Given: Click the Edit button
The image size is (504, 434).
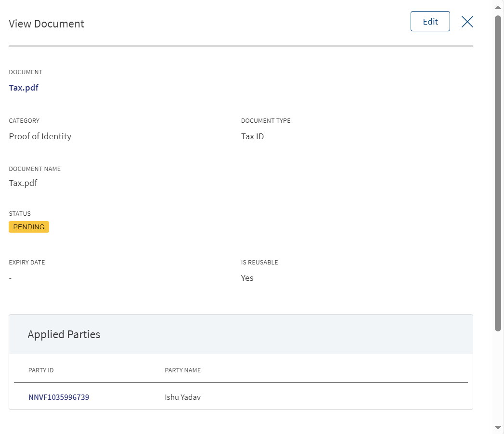Looking at the screenshot, I should tap(430, 21).
